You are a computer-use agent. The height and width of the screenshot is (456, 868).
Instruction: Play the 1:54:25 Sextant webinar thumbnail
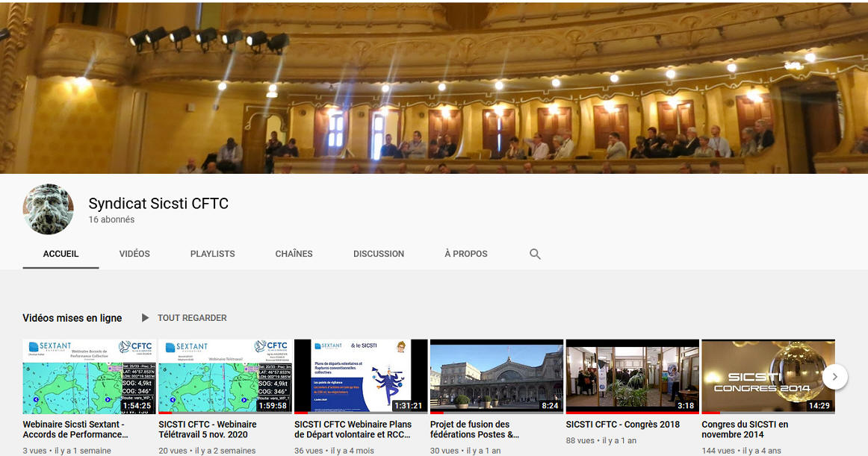click(89, 377)
